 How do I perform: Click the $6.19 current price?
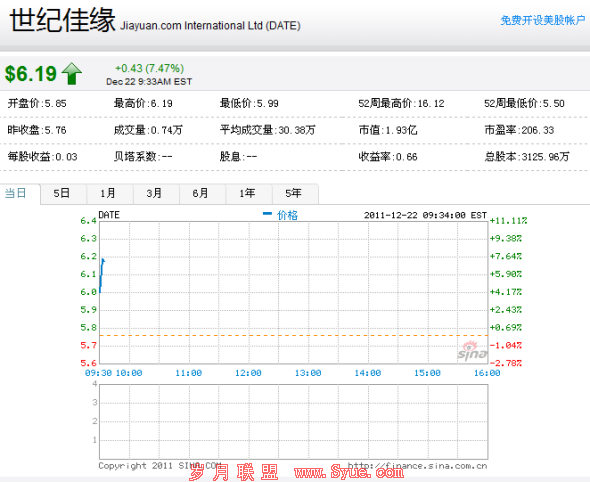31,73
